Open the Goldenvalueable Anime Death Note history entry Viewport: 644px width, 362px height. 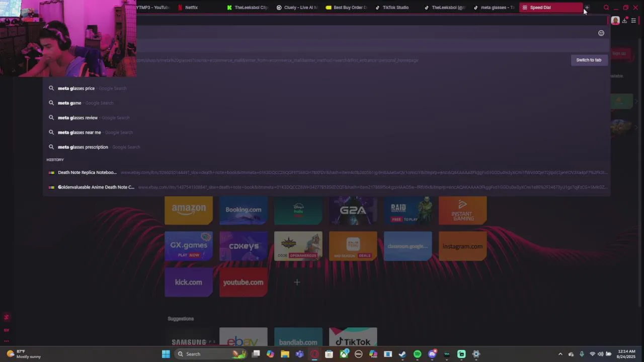pyautogui.click(x=327, y=187)
